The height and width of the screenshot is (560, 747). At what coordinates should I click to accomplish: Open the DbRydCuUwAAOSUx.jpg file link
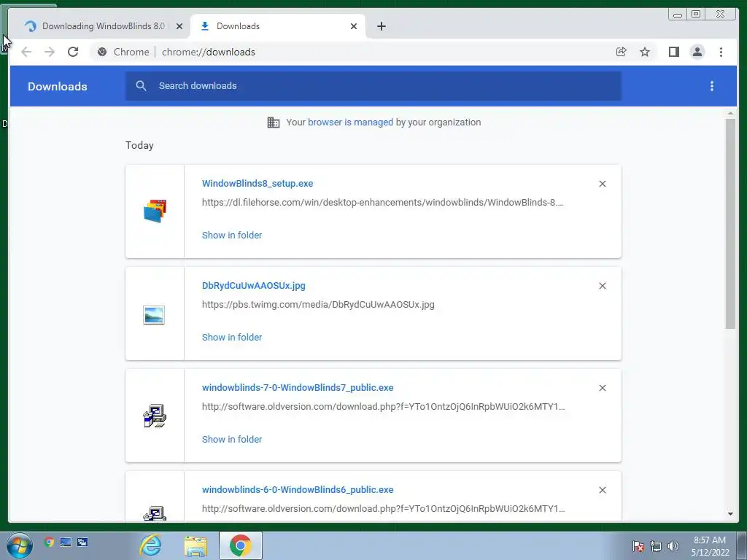click(x=253, y=286)
